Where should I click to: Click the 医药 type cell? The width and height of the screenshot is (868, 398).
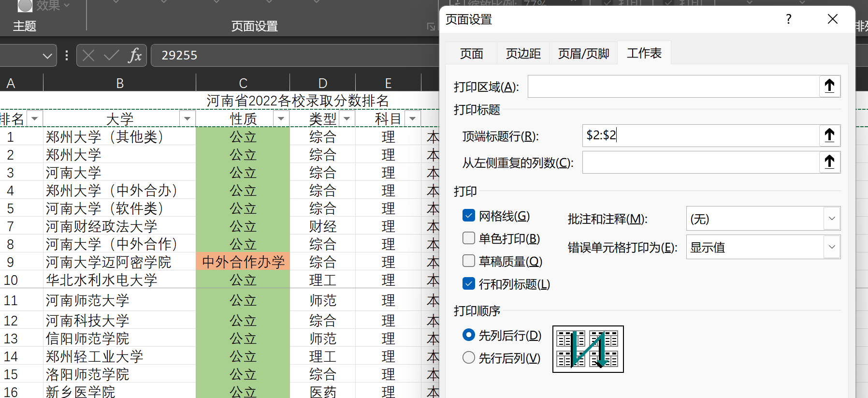(x=323, y=391)
